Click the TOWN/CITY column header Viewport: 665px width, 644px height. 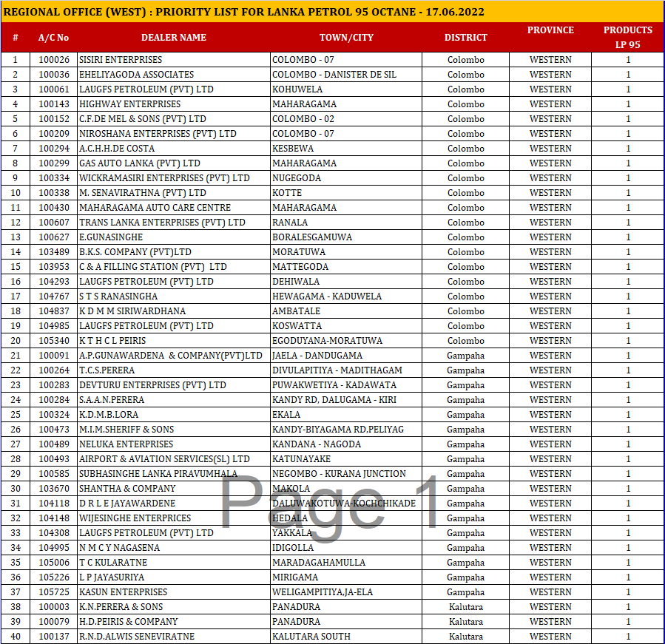click(346, 37)
